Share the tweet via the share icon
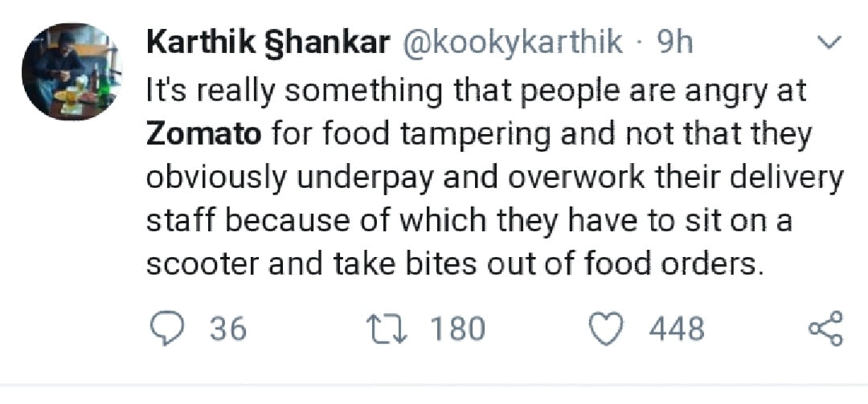Viewport: 868px width, 404px height. [824, 329]
